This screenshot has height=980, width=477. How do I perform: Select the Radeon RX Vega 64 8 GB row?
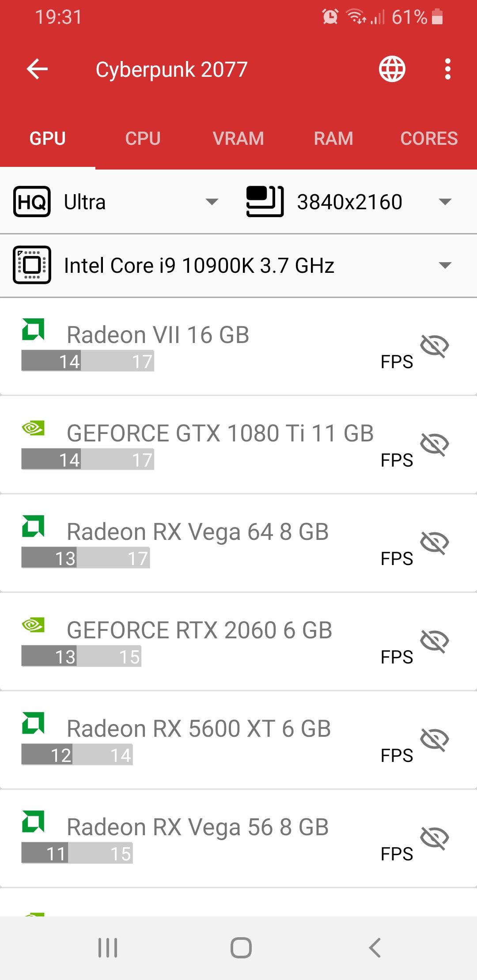[238, 543]
